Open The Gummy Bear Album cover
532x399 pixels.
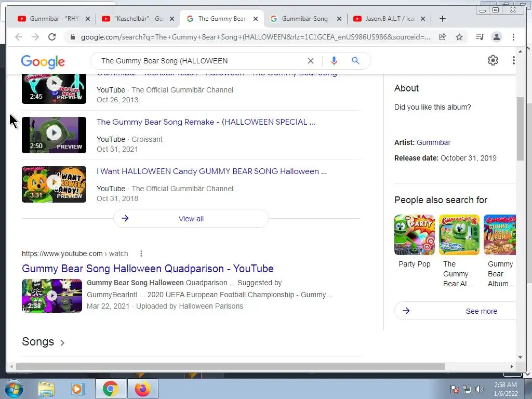[x=459, y=235]
